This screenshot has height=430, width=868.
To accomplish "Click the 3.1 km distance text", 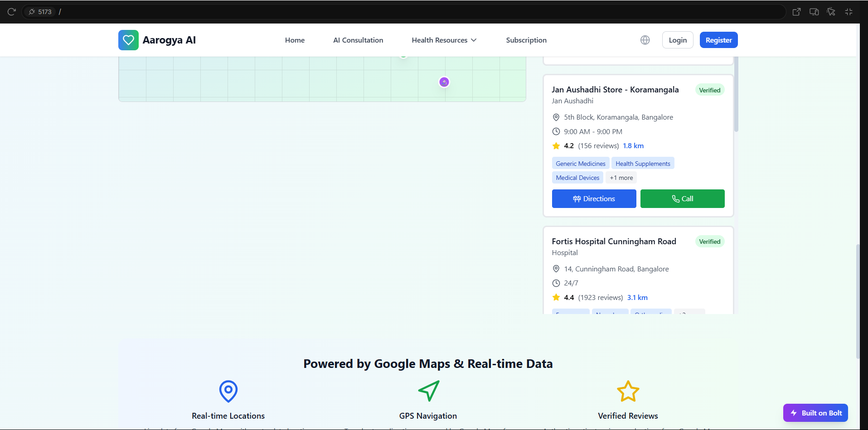I will 637,298.
